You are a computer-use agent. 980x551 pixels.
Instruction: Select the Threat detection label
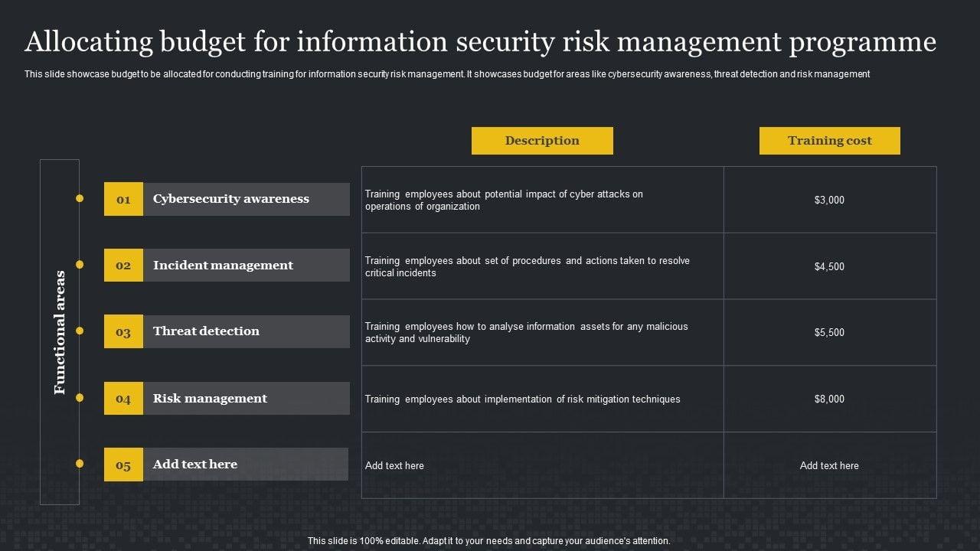pyautogui.click(x=206, y=331)
